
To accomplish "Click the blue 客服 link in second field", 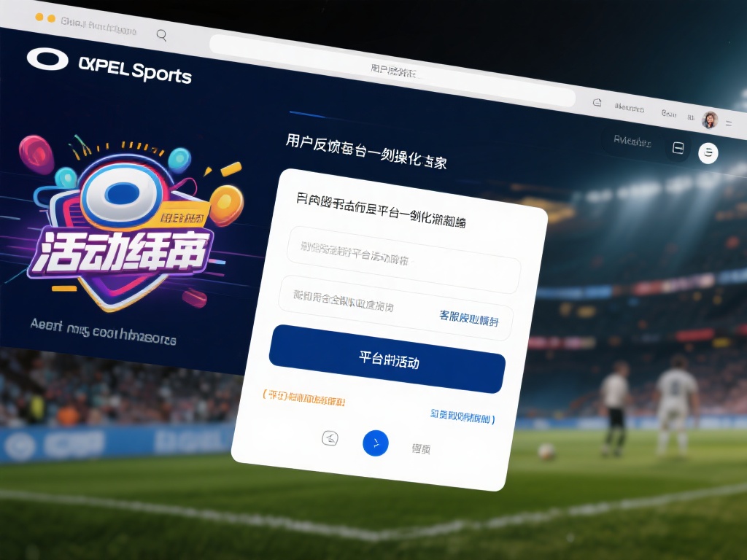I will tap(469, 318).
